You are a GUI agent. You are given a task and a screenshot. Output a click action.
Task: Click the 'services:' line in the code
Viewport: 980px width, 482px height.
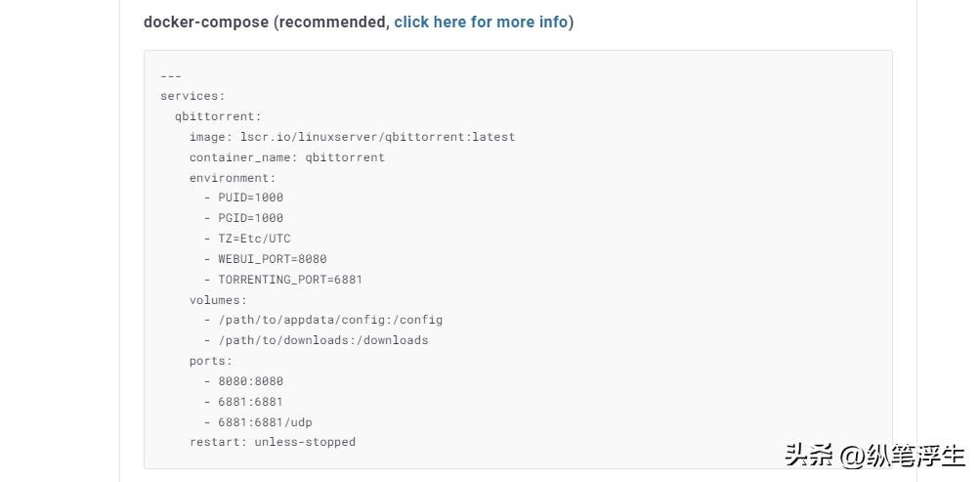(x=192, y=96)
